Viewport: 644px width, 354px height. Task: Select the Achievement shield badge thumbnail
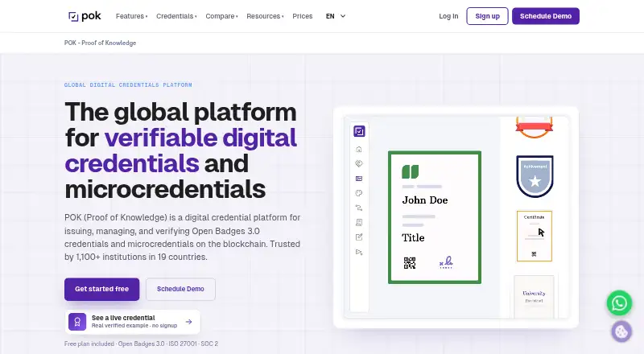[x=535, y=176]
